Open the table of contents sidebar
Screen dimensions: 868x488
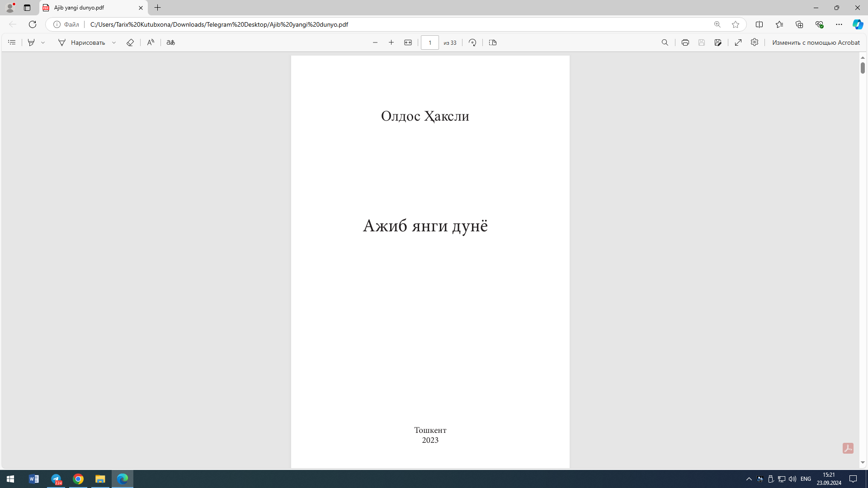click(x=12, y=42)
